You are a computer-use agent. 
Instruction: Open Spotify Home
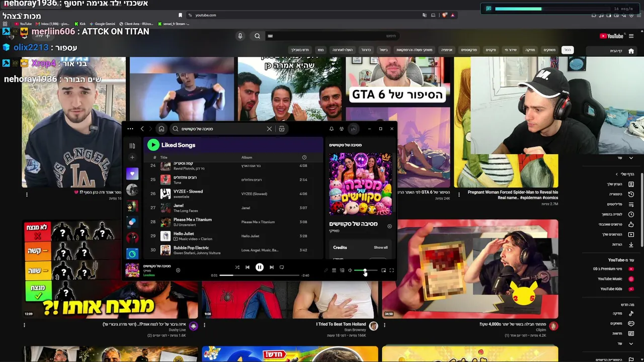pos(162,129)
